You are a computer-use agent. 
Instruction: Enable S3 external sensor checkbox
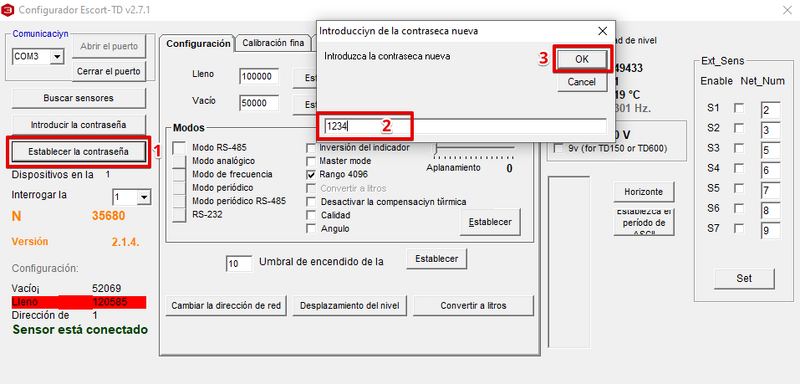coord(739,148)
